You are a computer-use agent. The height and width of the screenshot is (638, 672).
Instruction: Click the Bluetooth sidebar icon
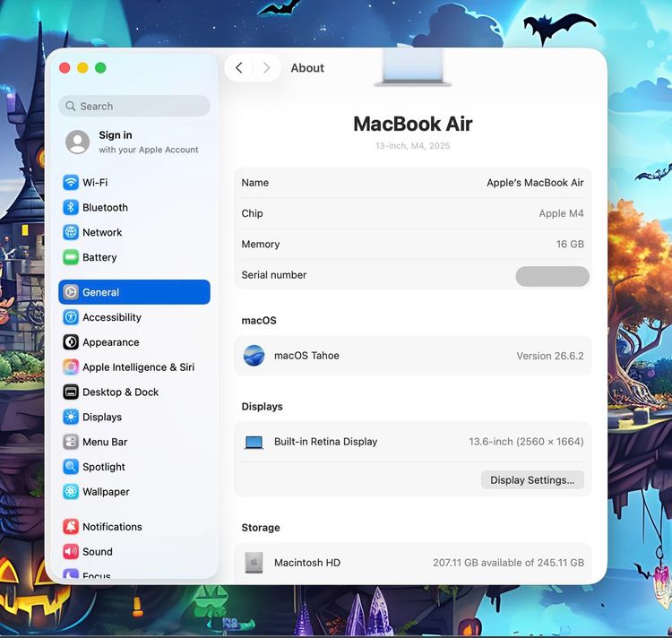click(x=71, y=207)
